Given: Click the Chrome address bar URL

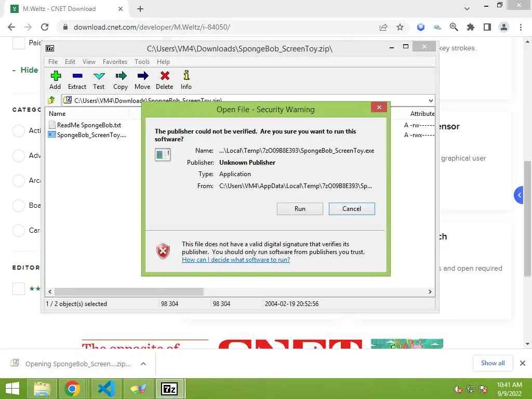Looking at the screenshot, I should tap(152, 27).
